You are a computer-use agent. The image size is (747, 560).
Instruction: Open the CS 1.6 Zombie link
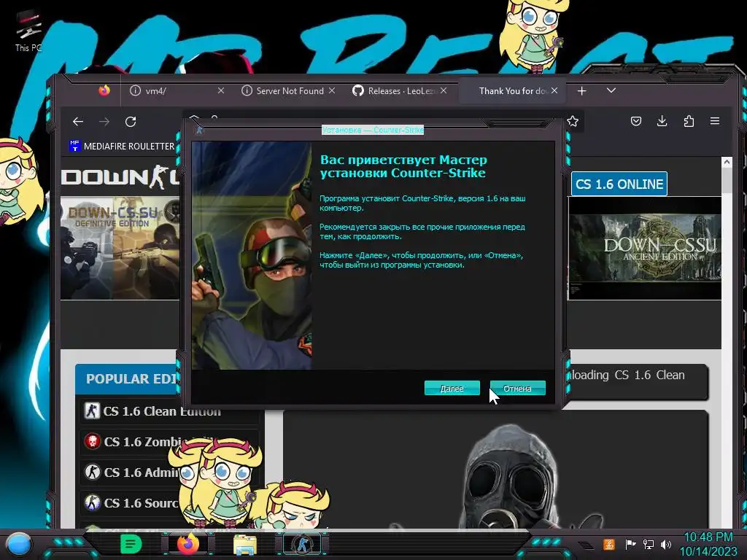pos(143,441)
